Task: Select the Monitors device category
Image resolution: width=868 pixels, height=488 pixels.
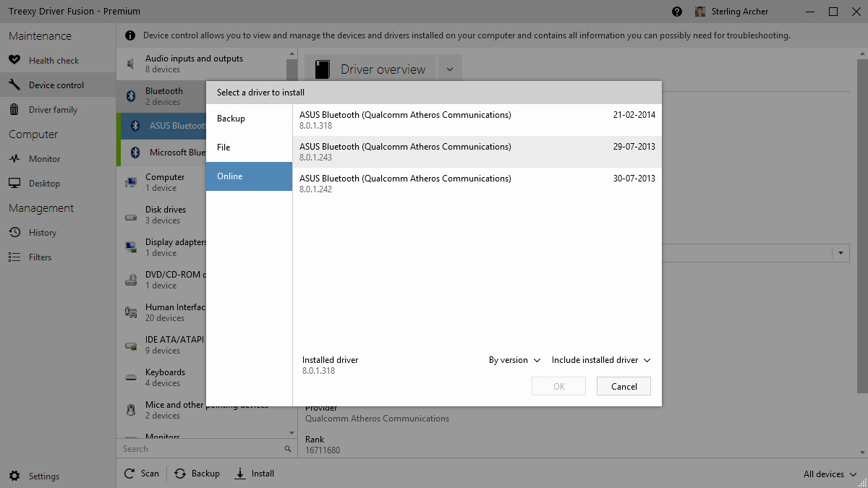Action: tap(201, 435)
